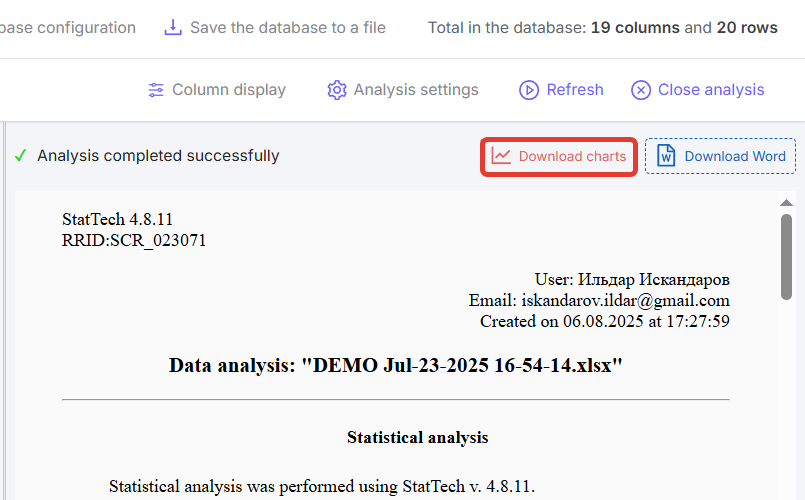This screenshot has height=500, width=805.
Task: Open the Column display text option
Action: coord(229,90)
